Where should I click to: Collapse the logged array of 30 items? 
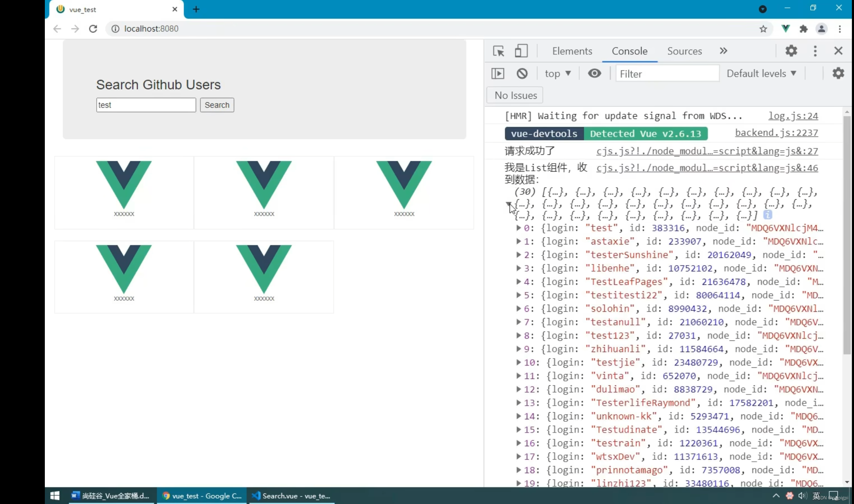508,204
